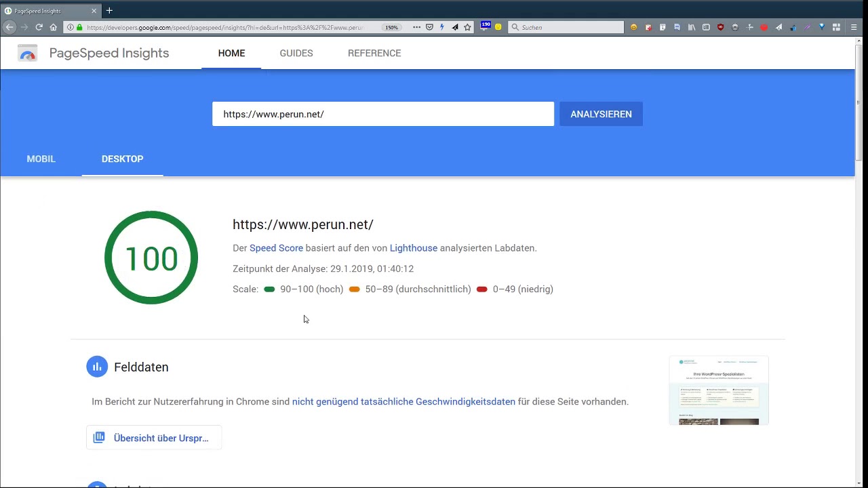Open the GUIDES navigation tab

click(296, 53)
